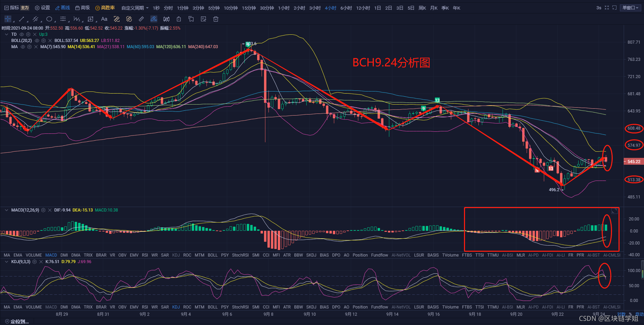Image resolution: width=644 pixels, height=325 pixels.
Task: Select the parallel channel drawing tool
Action: click(x=35, y=19)
